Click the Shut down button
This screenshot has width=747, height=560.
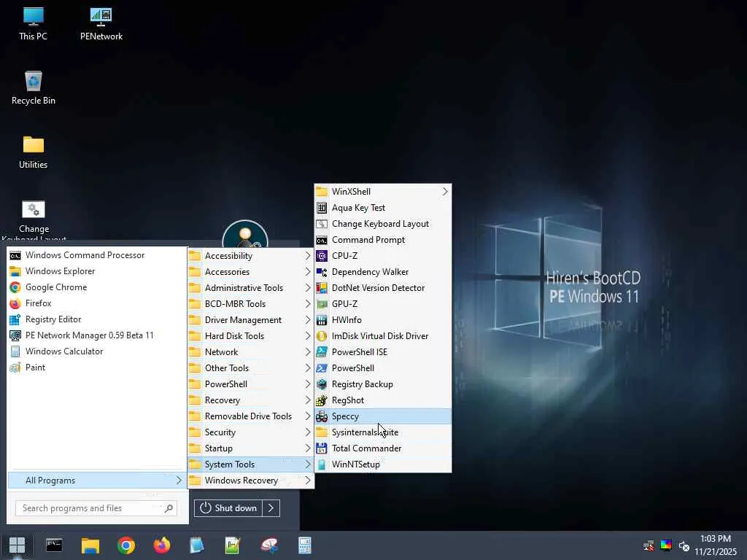[228, 508]
